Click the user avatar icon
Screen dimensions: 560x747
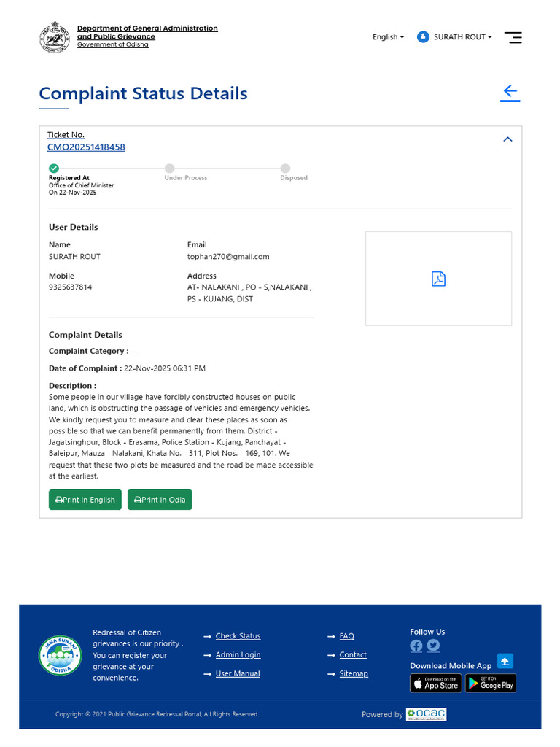coord(423,36)
